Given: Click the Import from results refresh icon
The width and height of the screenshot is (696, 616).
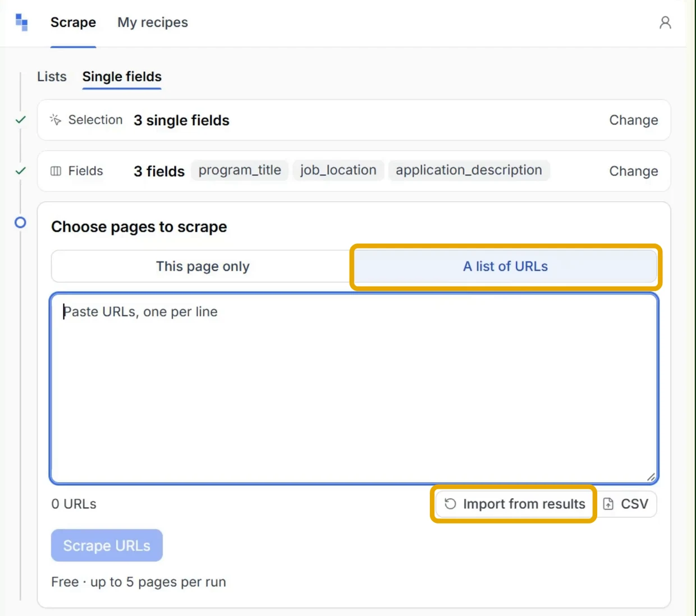Looking at the screenshot, I should point(450,504).
